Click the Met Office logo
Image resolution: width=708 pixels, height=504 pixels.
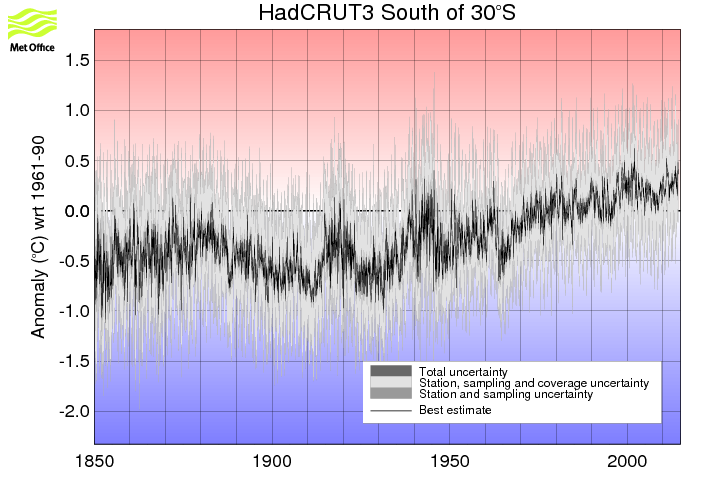tap(32, 31)
